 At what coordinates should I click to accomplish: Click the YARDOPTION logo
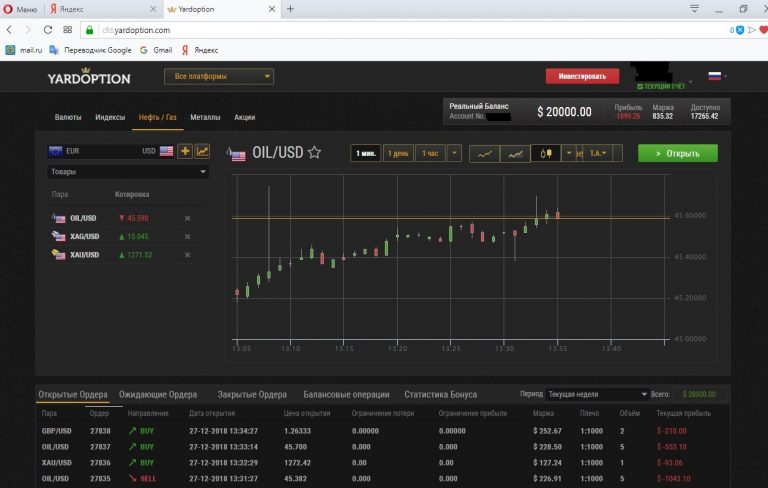pos(89,77)
